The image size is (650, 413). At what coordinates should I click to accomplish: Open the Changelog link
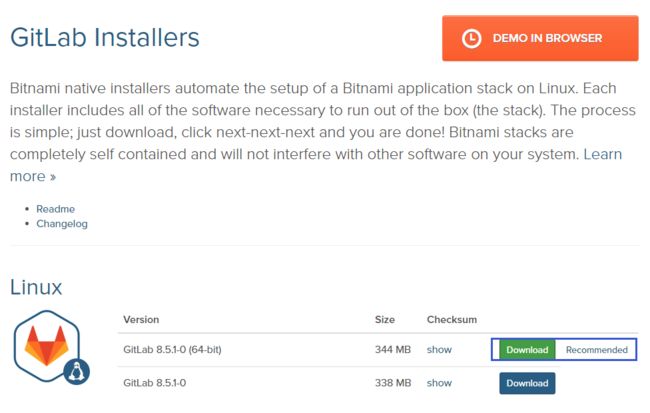tap(62, 224)
